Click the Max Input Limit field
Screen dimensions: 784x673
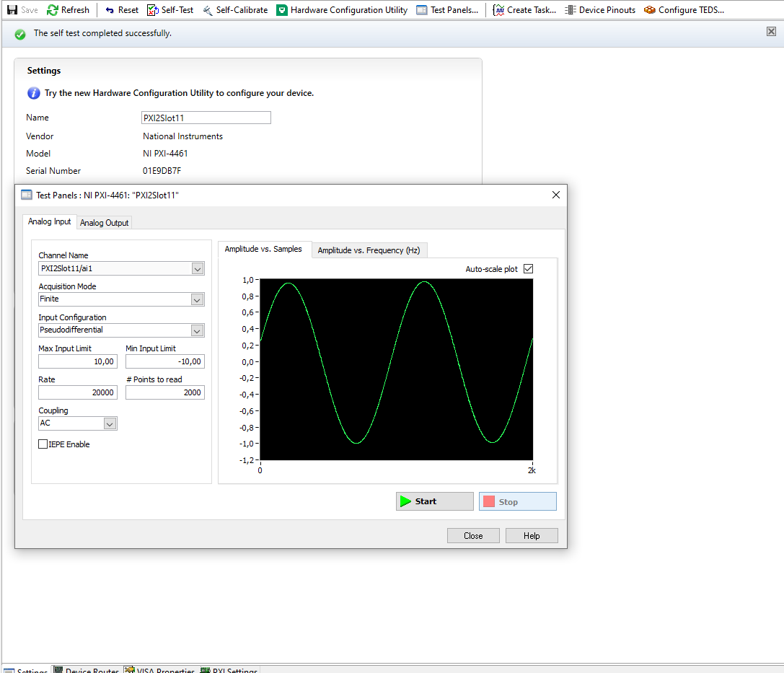(78, 361)
